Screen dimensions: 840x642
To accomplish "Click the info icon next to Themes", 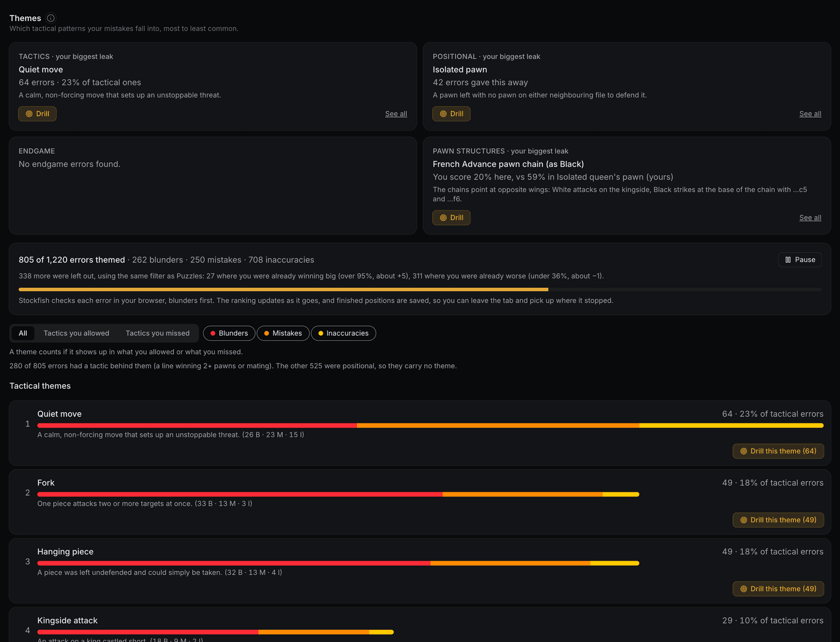I will click(51, 18).
